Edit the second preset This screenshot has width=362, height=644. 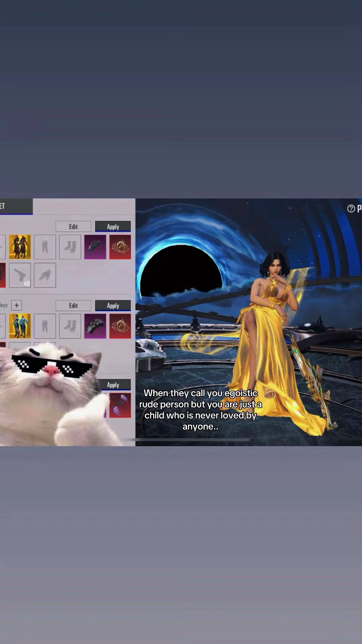[x=73, y=306]
